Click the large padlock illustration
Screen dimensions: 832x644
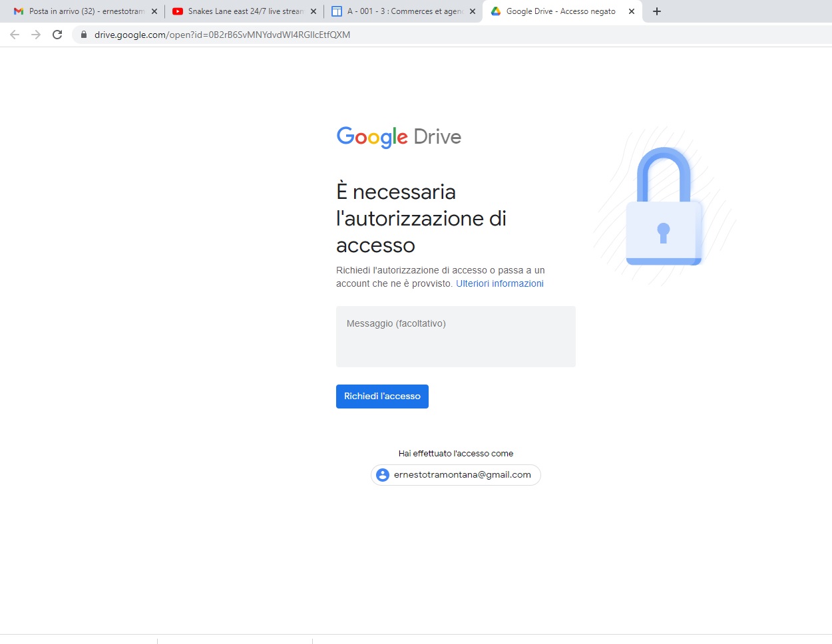pos(664,208)
